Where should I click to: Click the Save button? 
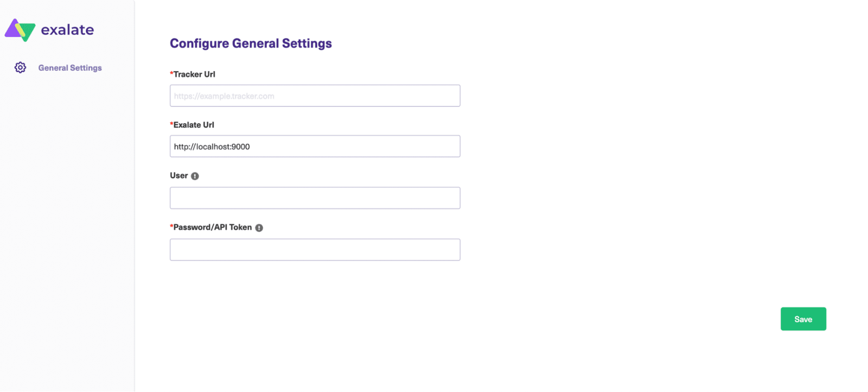(803, 319)
